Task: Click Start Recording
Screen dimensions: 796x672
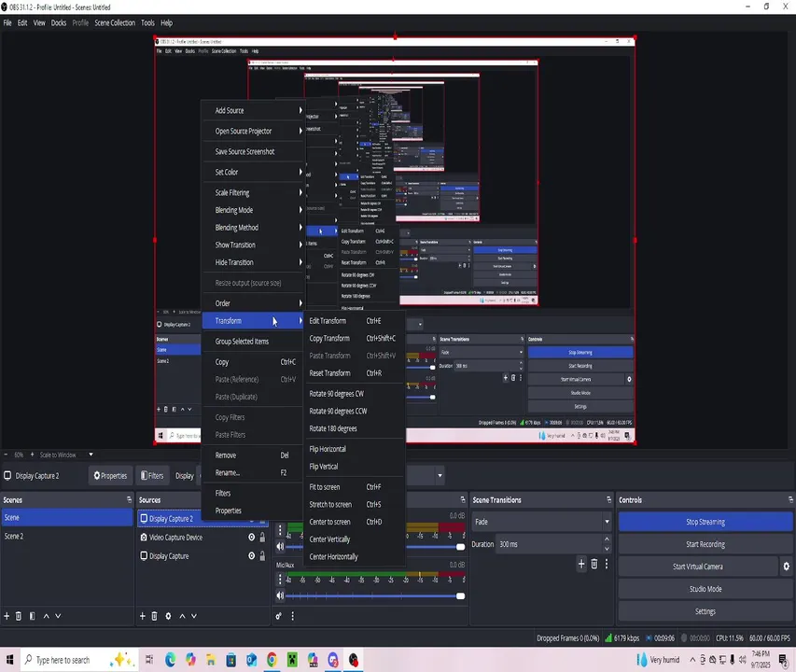Action: pos(705,544)
